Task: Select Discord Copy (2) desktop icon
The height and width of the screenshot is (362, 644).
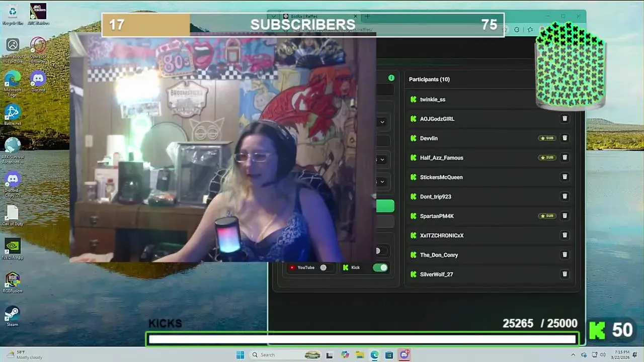Action: coord(13,184)
